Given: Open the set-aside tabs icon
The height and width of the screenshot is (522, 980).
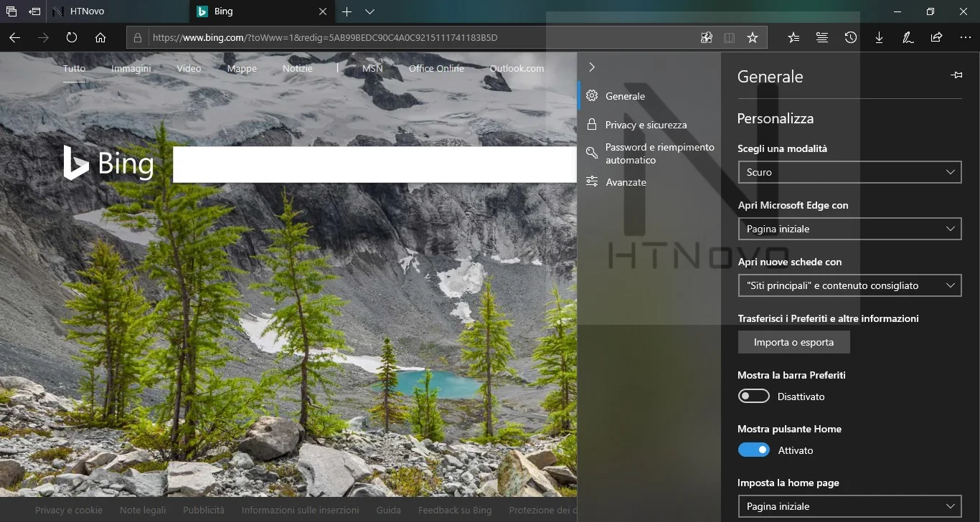Looking at the screenshot, I should point(11,11).
